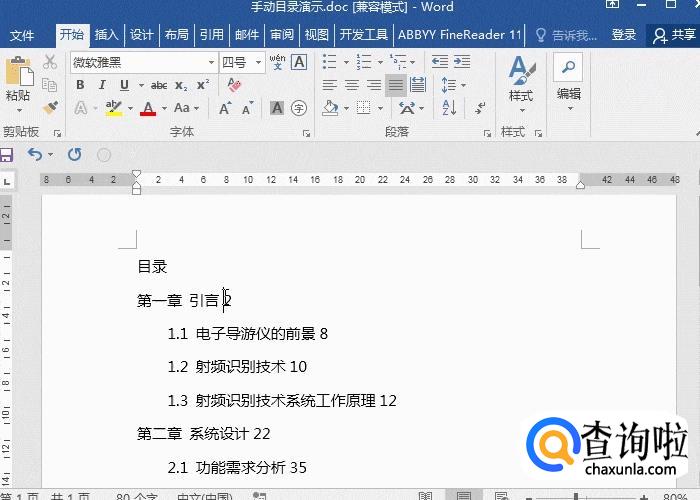
Task: Align text right
Action: (374, 85)
